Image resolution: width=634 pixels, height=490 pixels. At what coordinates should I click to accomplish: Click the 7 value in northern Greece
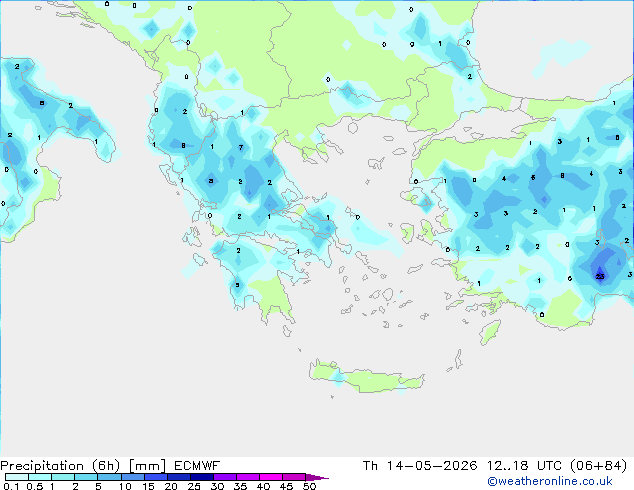pyautogui.click(x=241, y=148)
